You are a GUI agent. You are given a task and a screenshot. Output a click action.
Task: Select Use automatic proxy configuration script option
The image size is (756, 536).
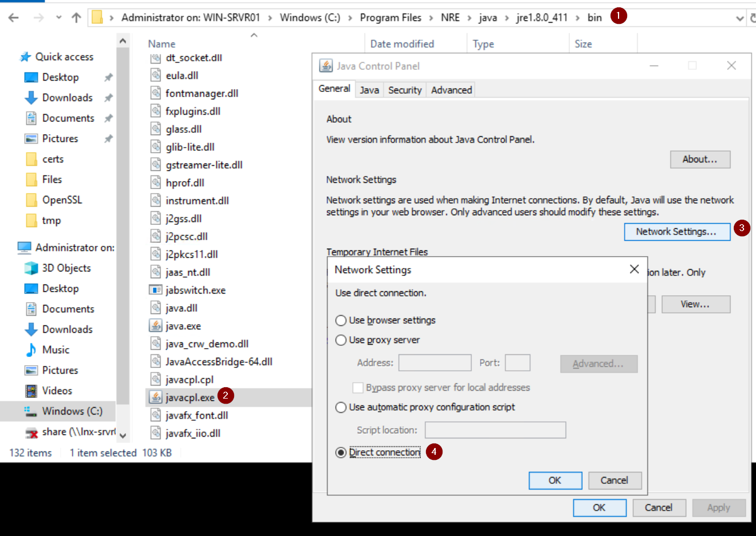(341, 407)
